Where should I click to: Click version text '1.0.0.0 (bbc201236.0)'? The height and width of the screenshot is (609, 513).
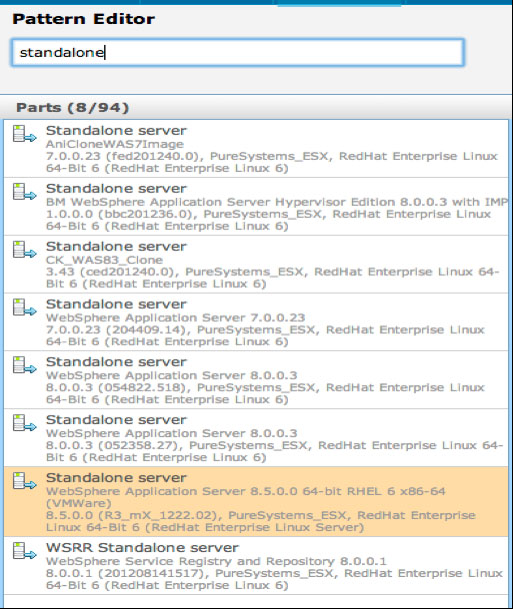[x=122, y=214]
